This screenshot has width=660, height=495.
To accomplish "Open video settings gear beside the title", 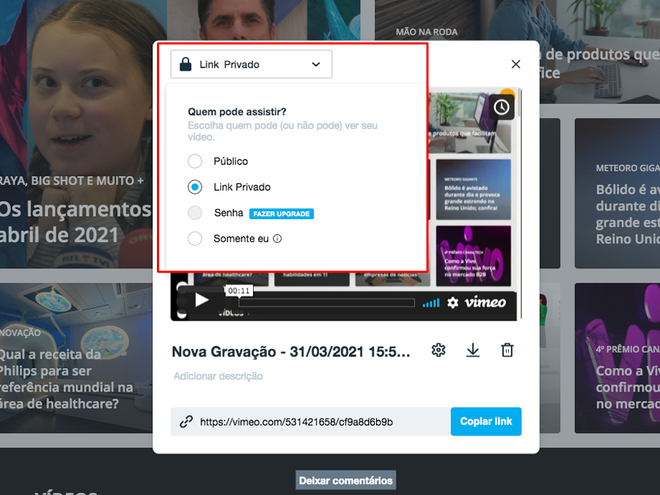I will click(x=439, y=350).
